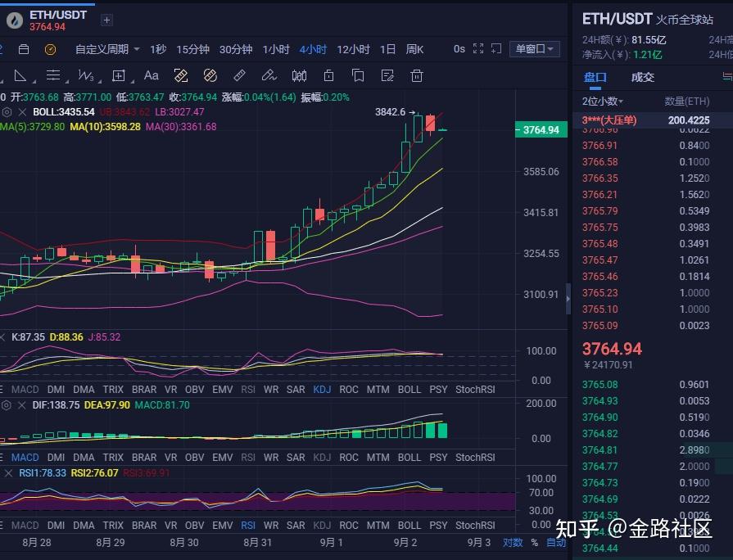
Task: Click the 0s refresh interval label
Action: tap(459, 48)
